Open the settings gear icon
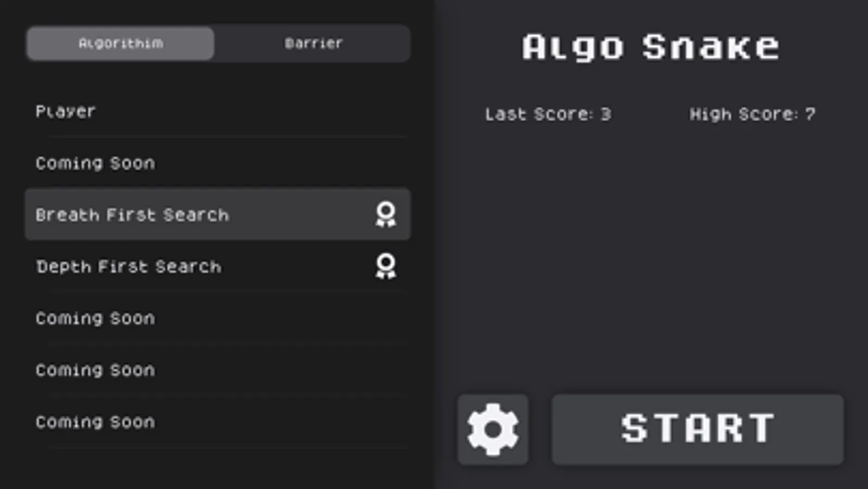This screenshot has width=868, height=489. [x=492, y=429]
